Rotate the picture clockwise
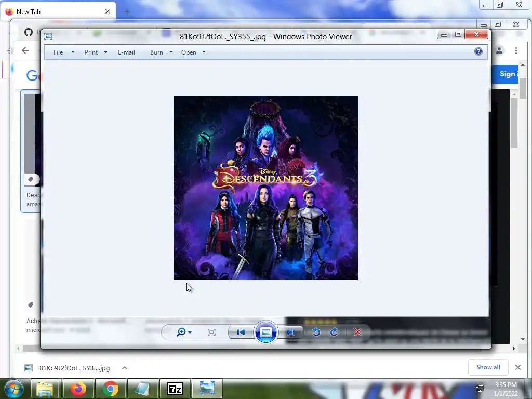This screenshot has width=532, height=399. coord(334,332)
